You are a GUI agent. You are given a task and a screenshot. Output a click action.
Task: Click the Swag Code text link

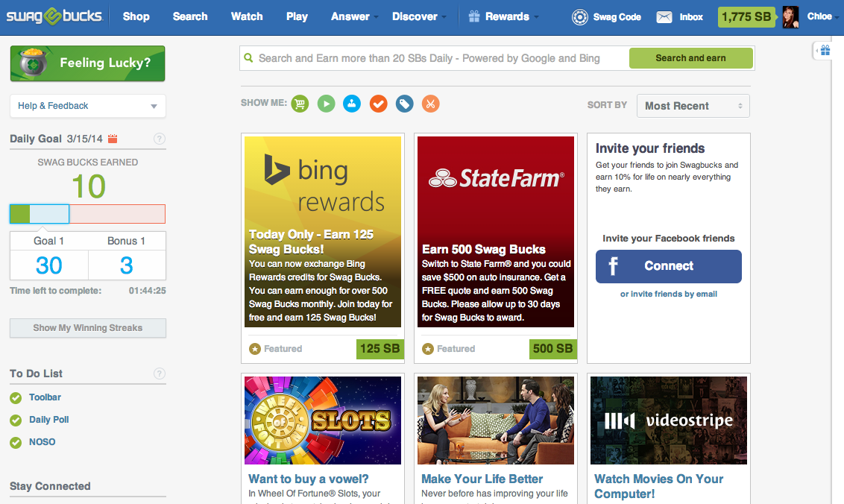coord(617,17)
